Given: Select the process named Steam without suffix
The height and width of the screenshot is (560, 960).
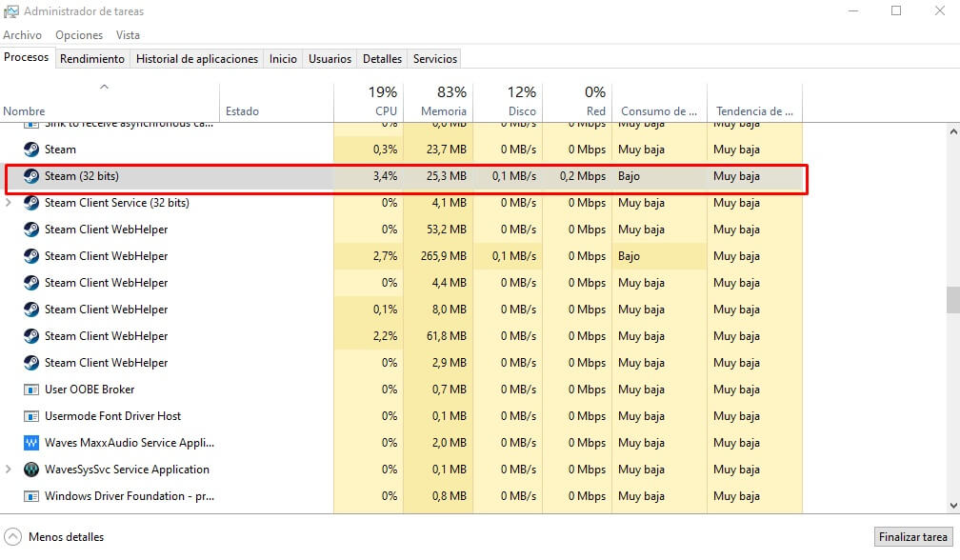Looking at the screenshot, I should [60, 150].
